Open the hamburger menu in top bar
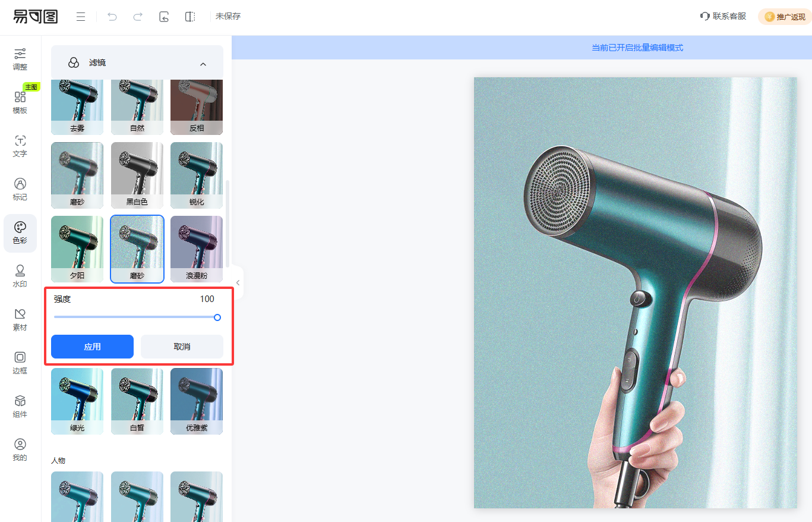 point(81,17)
